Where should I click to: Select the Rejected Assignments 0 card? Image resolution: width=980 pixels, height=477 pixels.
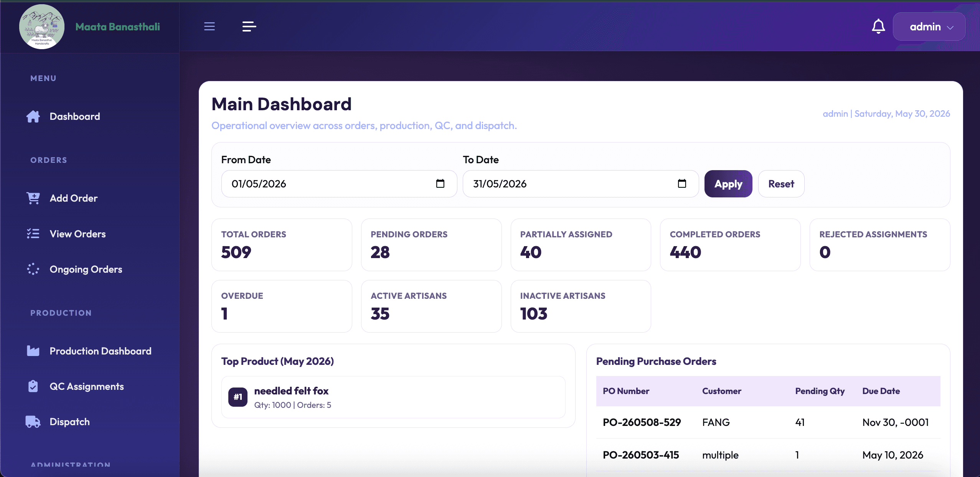coord(880,245)
